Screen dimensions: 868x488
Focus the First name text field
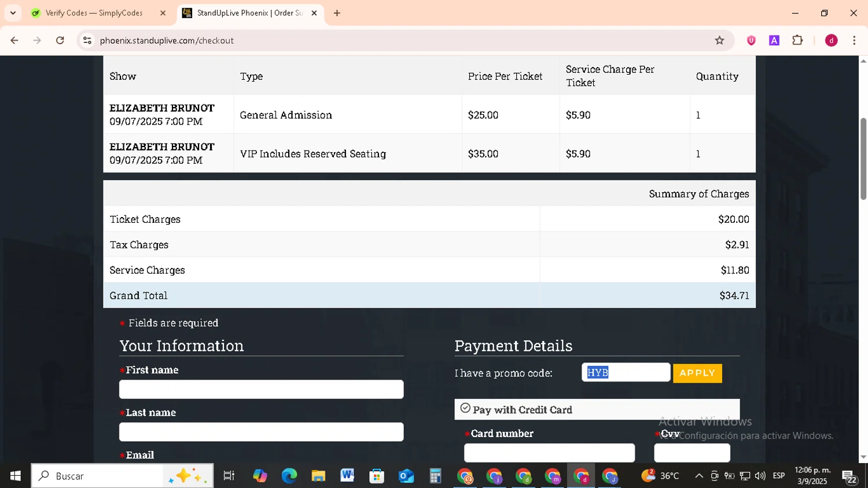(261, 390)
